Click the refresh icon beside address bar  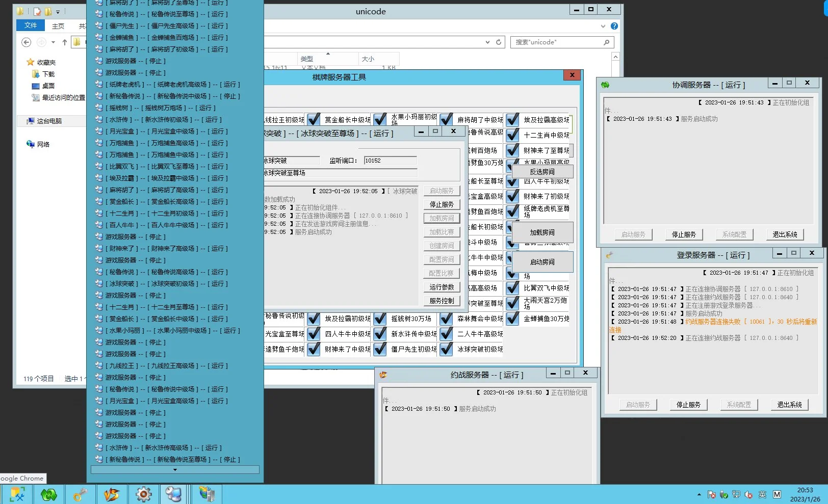coord(499,42)
